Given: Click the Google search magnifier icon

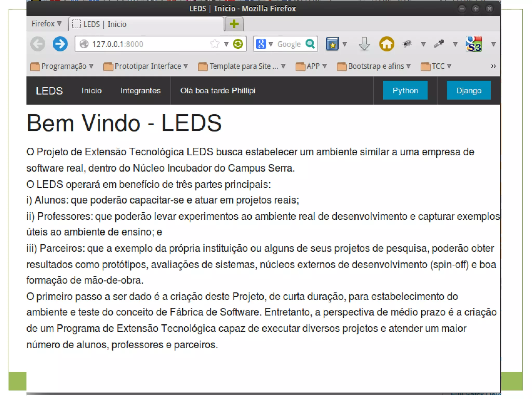Looking at the screenshot, I should [x=310, y=44].
